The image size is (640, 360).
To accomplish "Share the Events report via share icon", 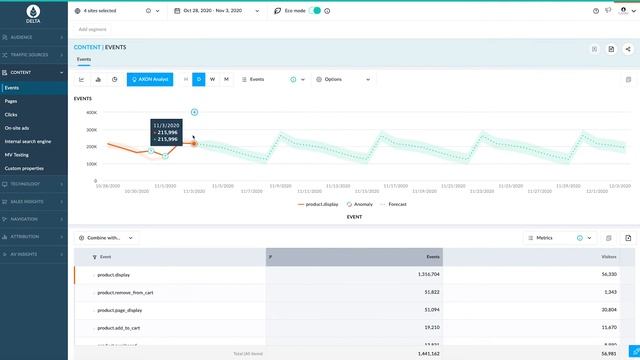I will click(628, 49).
